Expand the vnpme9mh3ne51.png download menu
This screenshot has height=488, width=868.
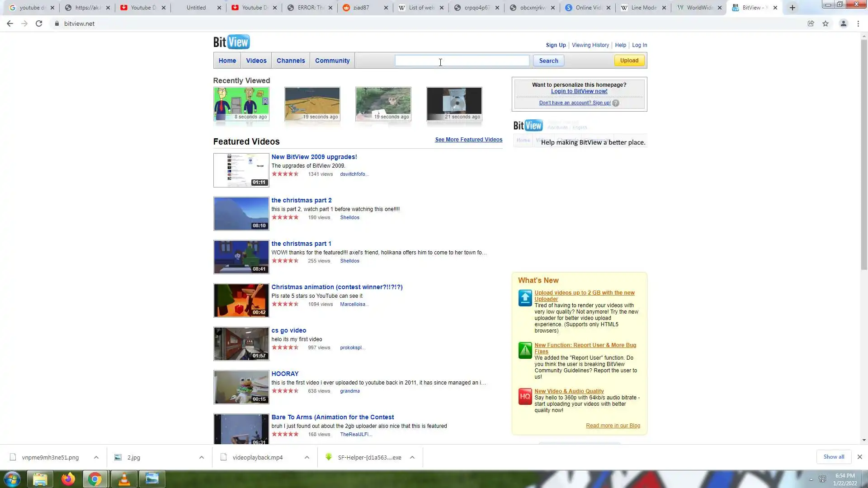(96, 457)
